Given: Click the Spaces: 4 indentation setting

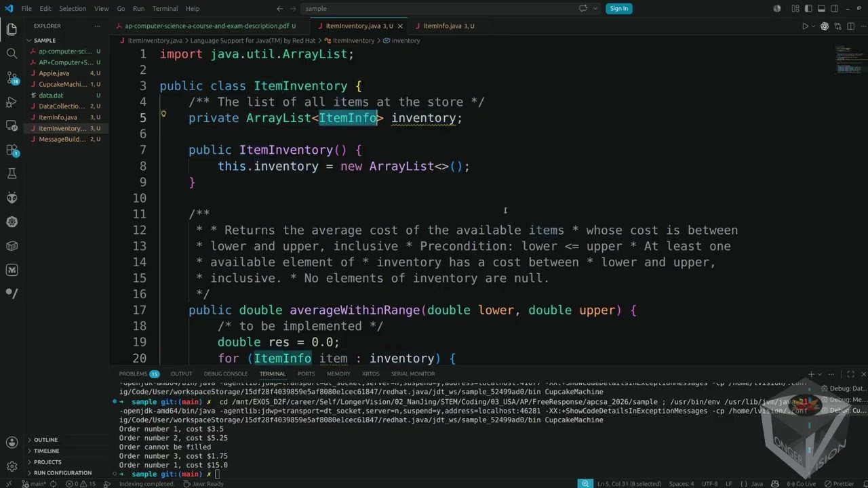Looking at the screenshot, I should pos(682,484).
